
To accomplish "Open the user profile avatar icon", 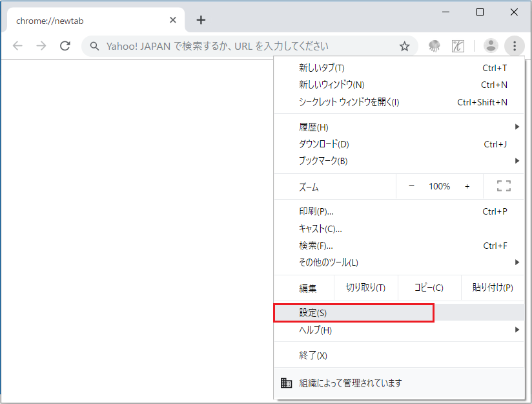I will [x=491, y=45].
